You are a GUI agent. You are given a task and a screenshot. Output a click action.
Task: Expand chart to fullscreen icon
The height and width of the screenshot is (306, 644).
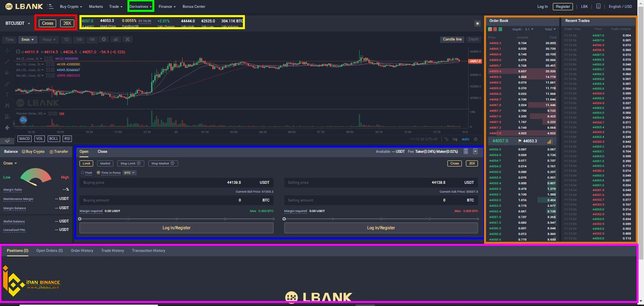(127, 39)
